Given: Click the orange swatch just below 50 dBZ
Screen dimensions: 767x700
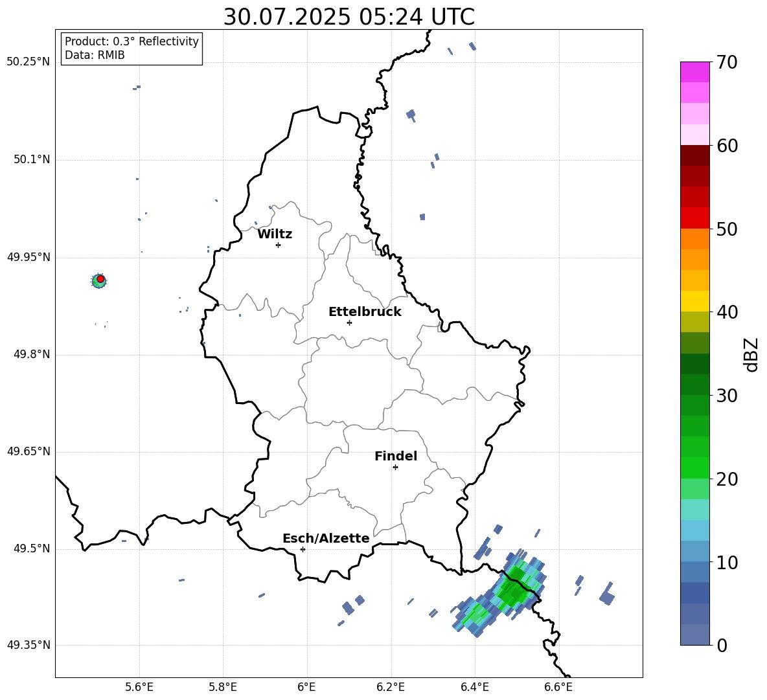Looking at the screenshot, I should [695, 239].
